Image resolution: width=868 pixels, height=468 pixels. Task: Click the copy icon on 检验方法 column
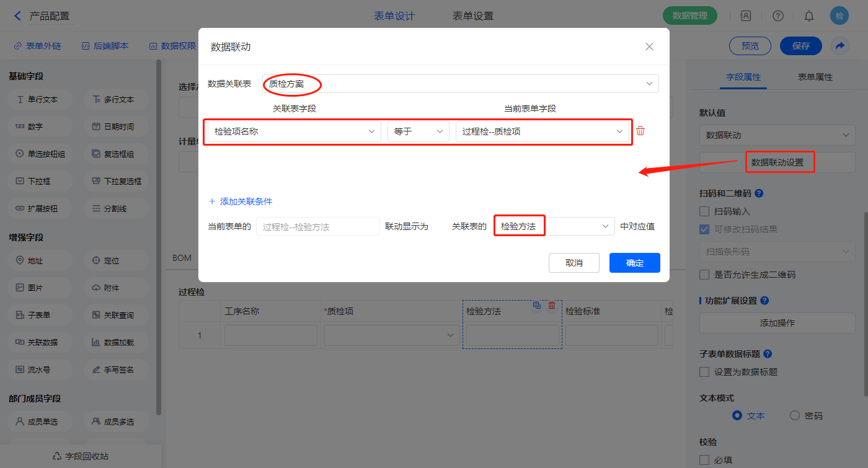pos(537,305)
